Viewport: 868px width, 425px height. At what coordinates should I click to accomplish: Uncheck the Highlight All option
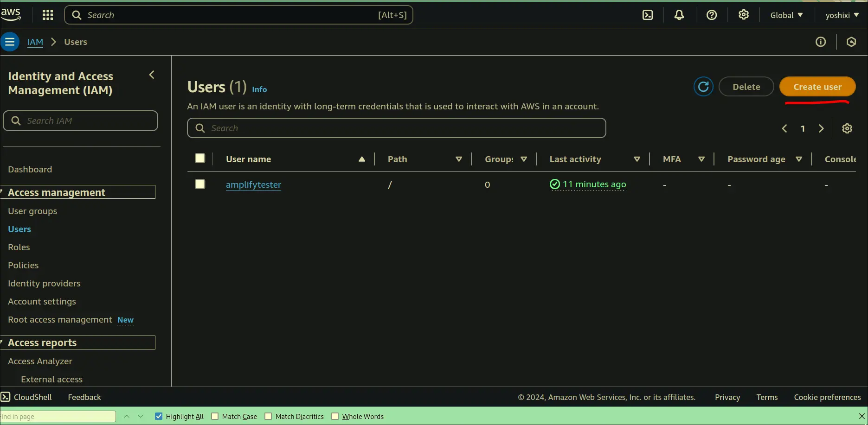(x=159, y=416)
